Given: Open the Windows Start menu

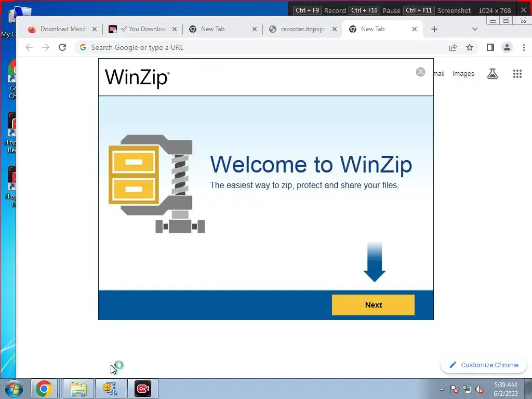Looking at the screenshot, I should [x=14, y=389].
